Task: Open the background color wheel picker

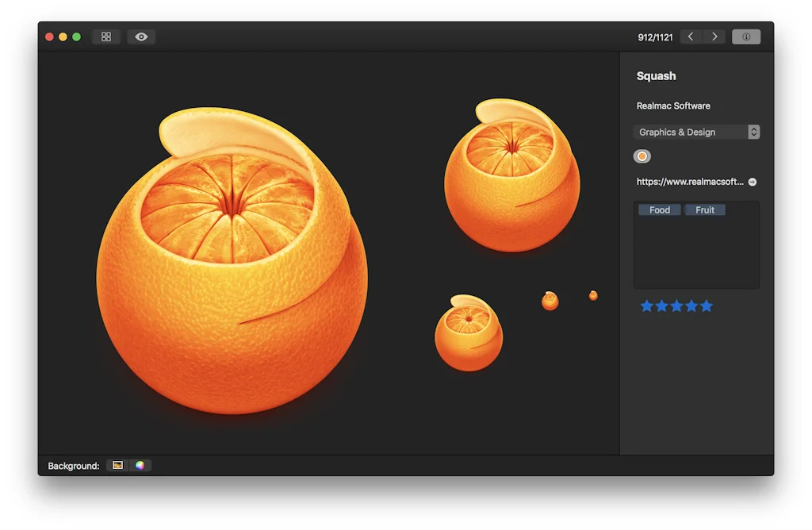Action: point(140,466)
